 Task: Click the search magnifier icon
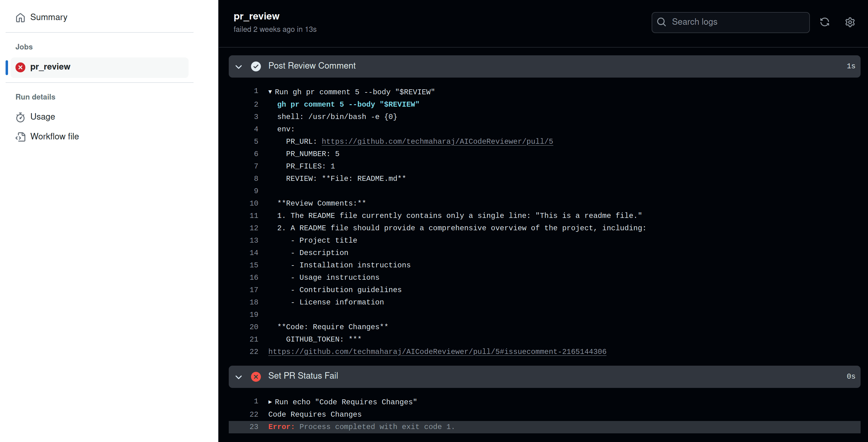662,22
